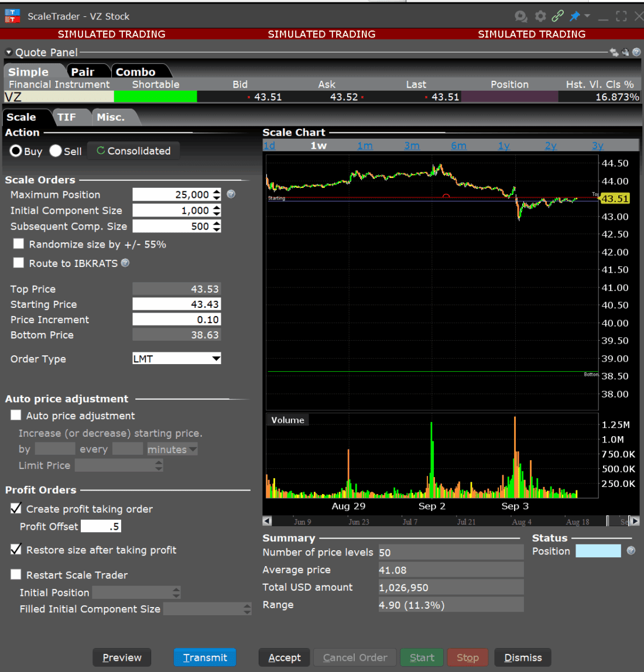644x672 pixels.
Task: Open the Order Type LMT dropdown
Action: [216, 359]
